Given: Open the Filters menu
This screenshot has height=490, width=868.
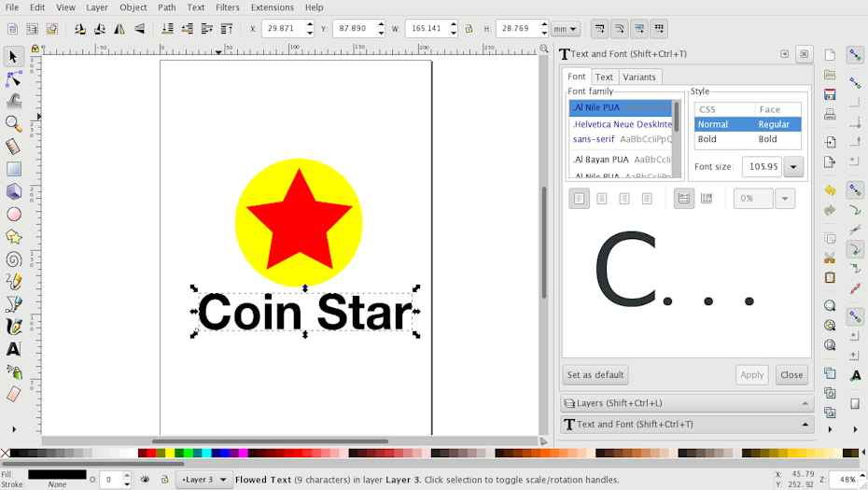Looking at the screenshot, I should click(227, 7).
